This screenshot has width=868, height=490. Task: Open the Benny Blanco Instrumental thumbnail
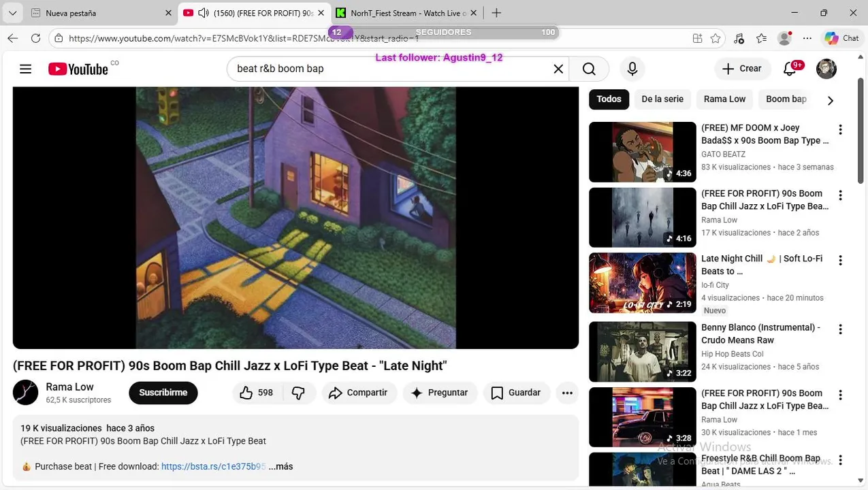coord(643,352)
